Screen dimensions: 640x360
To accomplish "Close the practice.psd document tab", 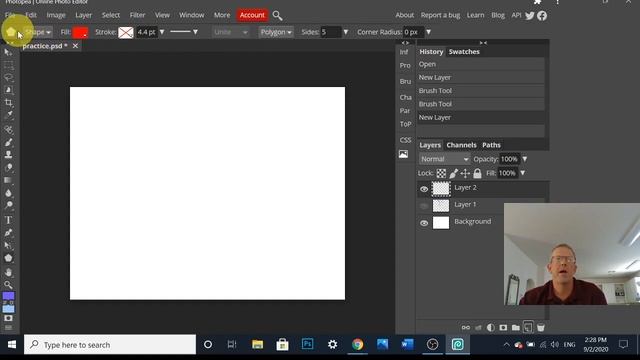I will click(x=75, y=46).
